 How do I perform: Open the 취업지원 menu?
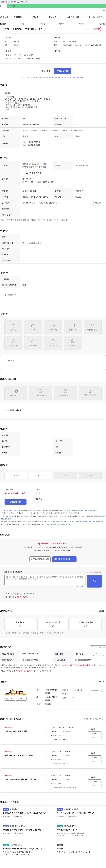(35, 17)
